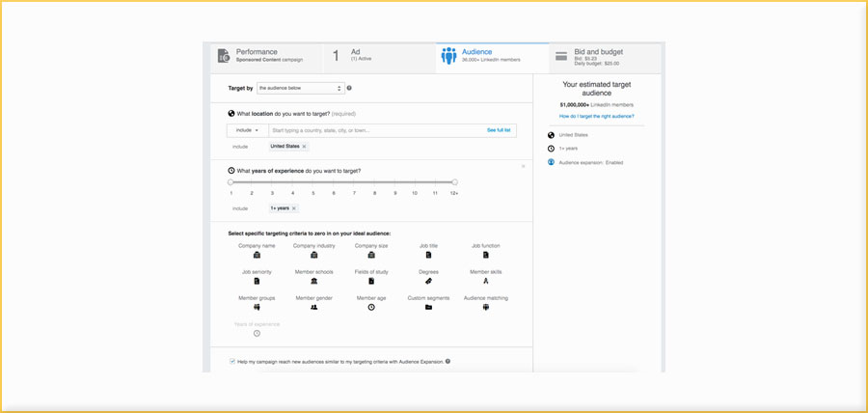868x413 pixels.
Task: Open How do I target the right audience link
Action: [597, 116]
